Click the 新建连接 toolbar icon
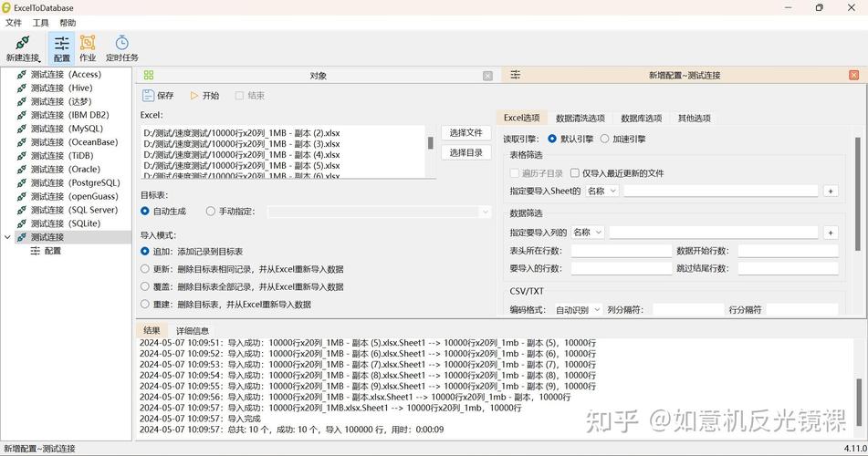Image resolution: width=868 pixels, height=456 pixels. pos(23,43)
